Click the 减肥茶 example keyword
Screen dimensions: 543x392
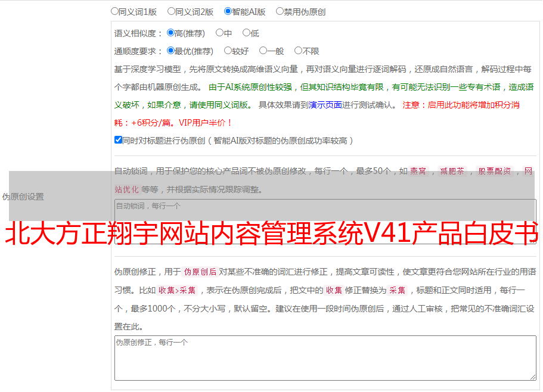pyautogui.click(x=452, y=171)
